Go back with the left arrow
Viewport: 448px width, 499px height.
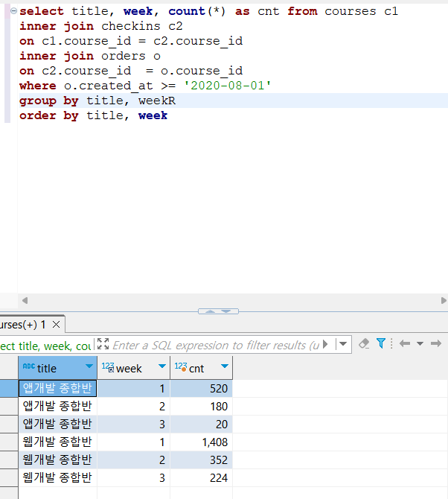click(x=404, y=343)
